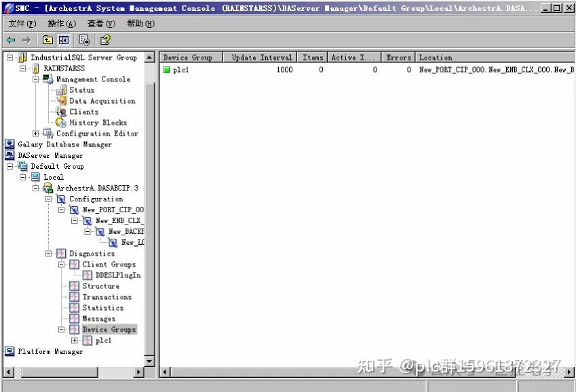Sort by the Errors column header
This screenshot has height=392, width=576.
pos(398,58)
